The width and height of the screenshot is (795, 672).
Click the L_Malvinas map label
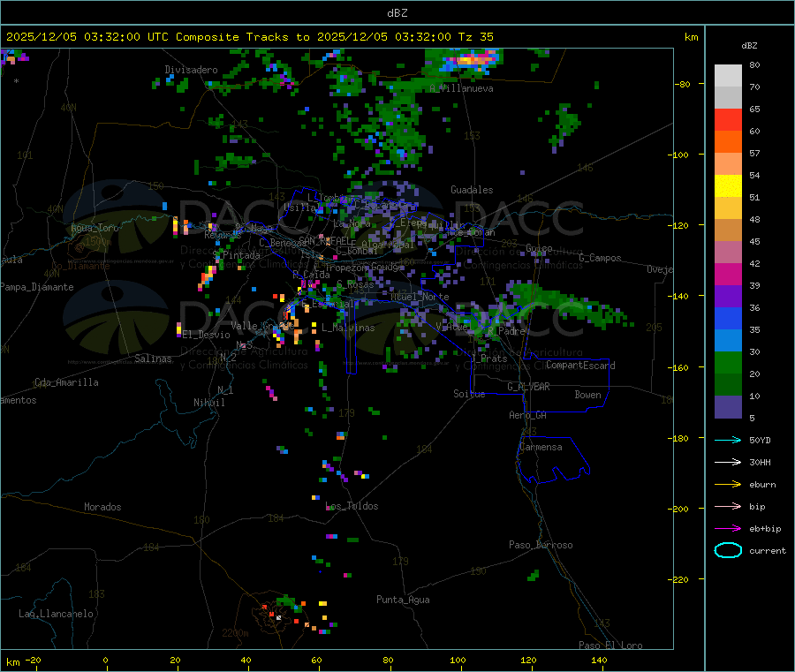[x=348, y=328]
